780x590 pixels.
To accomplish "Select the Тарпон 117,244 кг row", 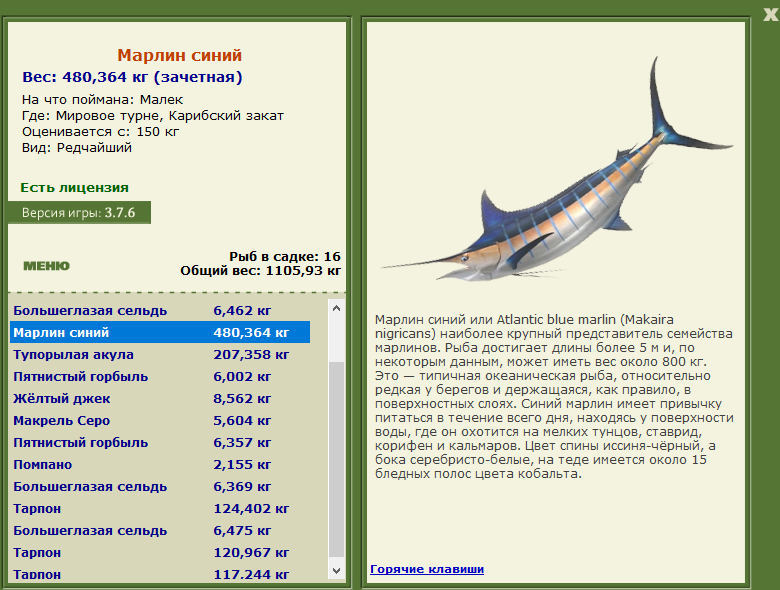I will pyautogui.click(x=160, y=574).
